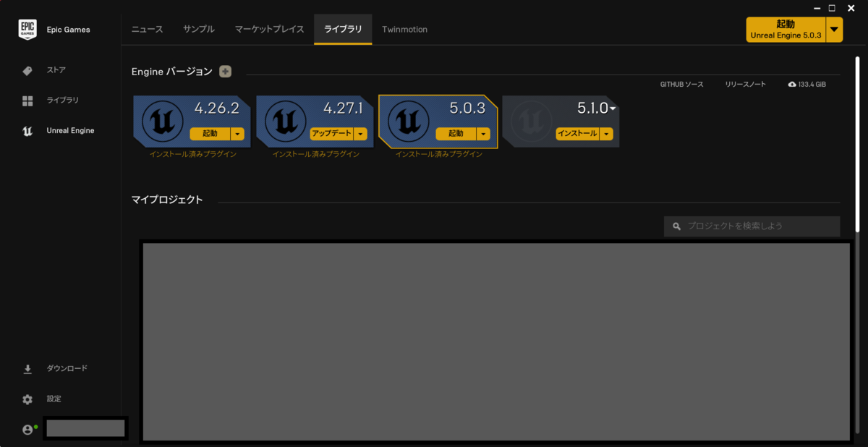The image size is (868, 447).
Task: Click アップデート button on 4.27.1
Action: 331,134
